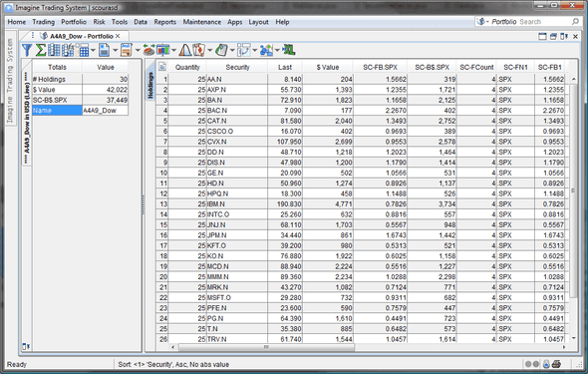Open the Data menu
The image size is (588, 374).
click(141, 22)
